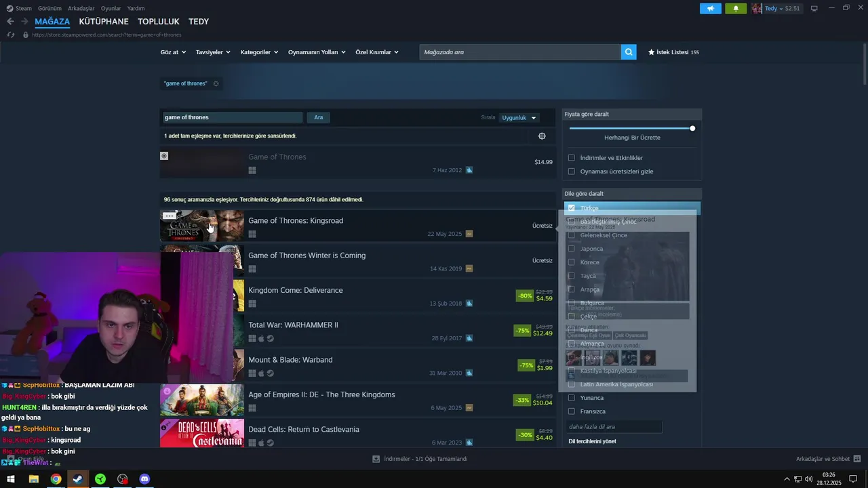Check Oynaması ücretsizleri gizle

click(x=571, y=171)
